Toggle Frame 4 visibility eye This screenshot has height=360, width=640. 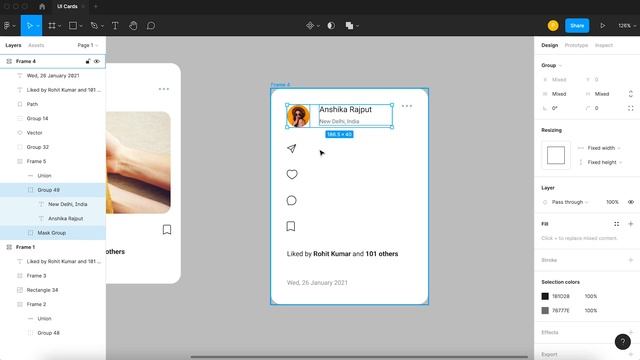coord(97,61)
